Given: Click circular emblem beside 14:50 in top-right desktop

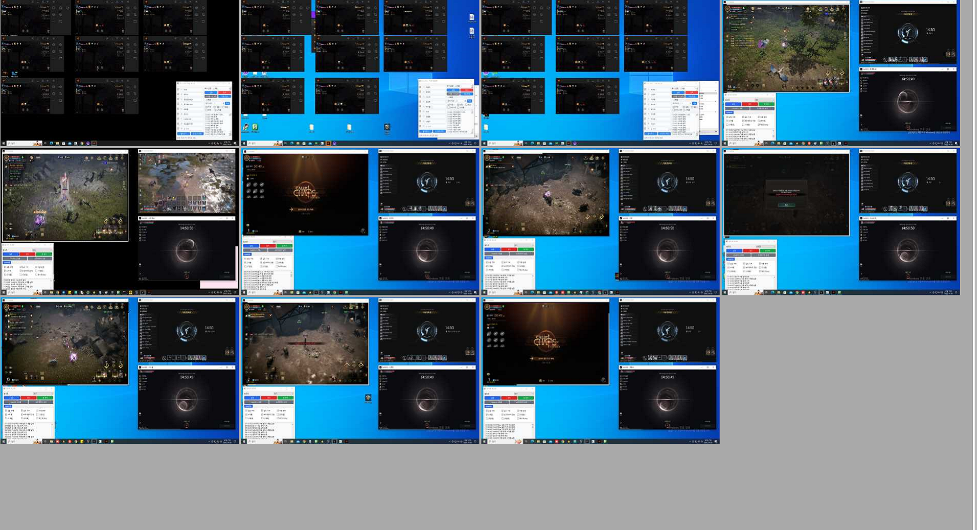Looking at the screenshot, I should pos(907,33).
